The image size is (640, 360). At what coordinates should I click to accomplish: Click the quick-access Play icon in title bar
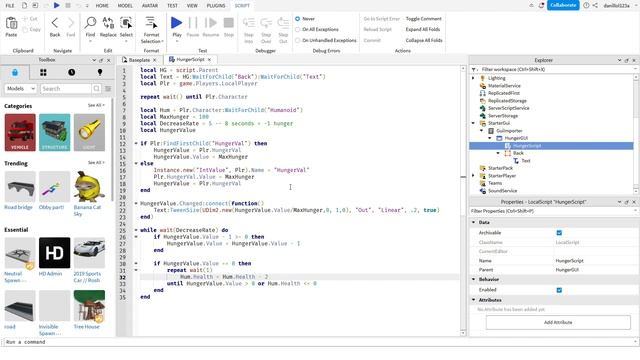56,5
